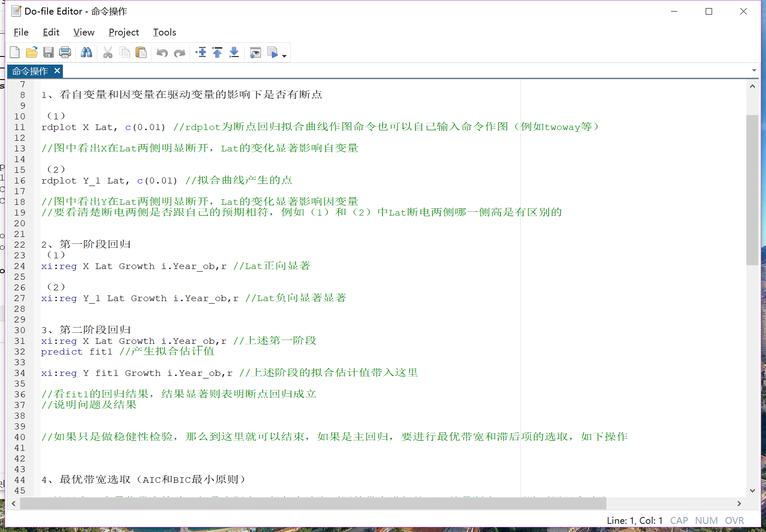766x532 pixels.
Task: Click the comment starting '//要看清楚断电两侧'
Action: [302, 212]
